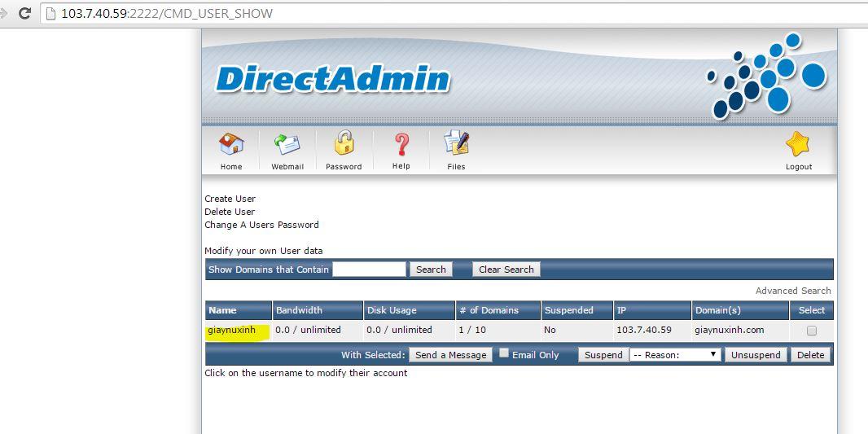Open the Help question mark icon

(401, 145)
